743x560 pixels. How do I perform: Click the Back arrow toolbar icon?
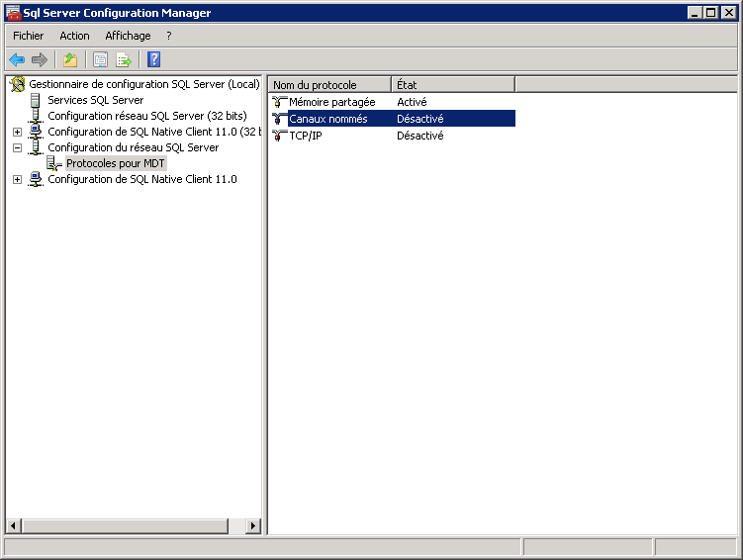coord(17,60)
